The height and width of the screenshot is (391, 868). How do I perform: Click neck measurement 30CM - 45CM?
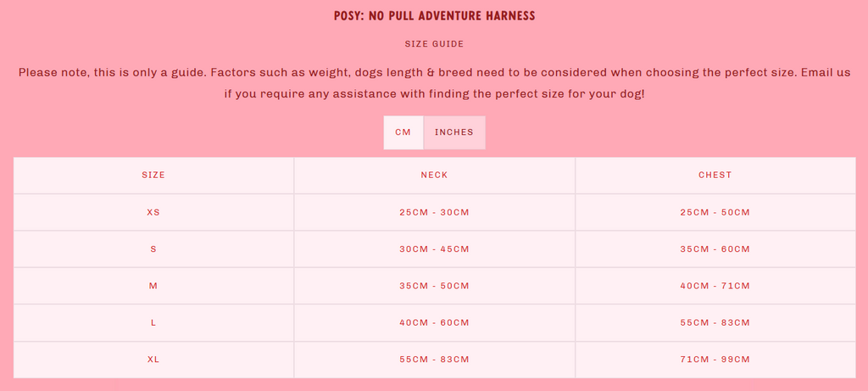(x=435, y=249)
